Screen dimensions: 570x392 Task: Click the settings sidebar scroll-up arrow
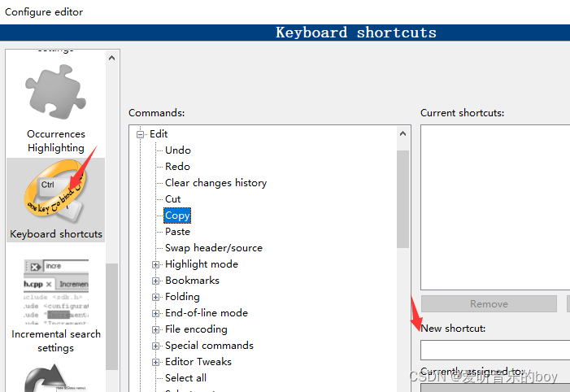click(112, 58)
